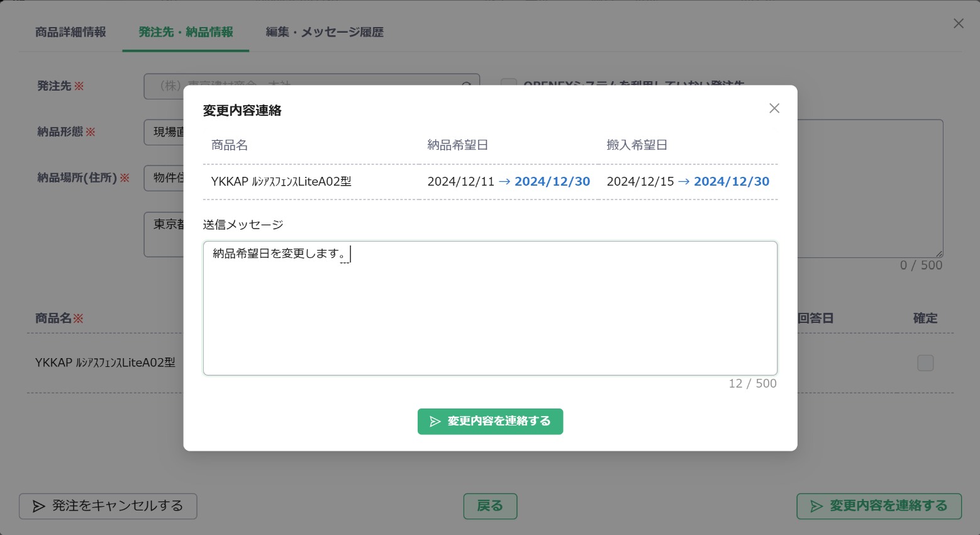Click YKKAP product name in background list

[105, 363]
